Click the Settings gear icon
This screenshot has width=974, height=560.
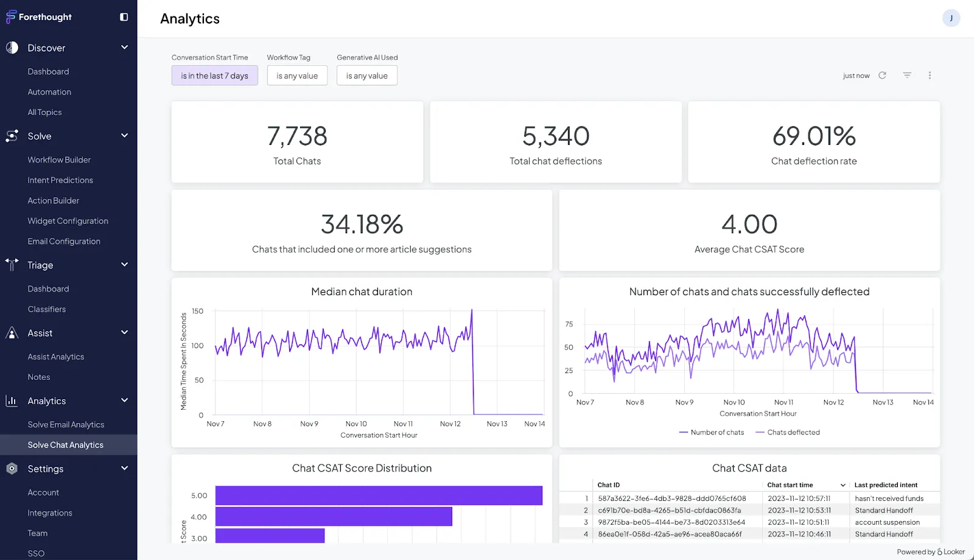click(x=12, y=469)
